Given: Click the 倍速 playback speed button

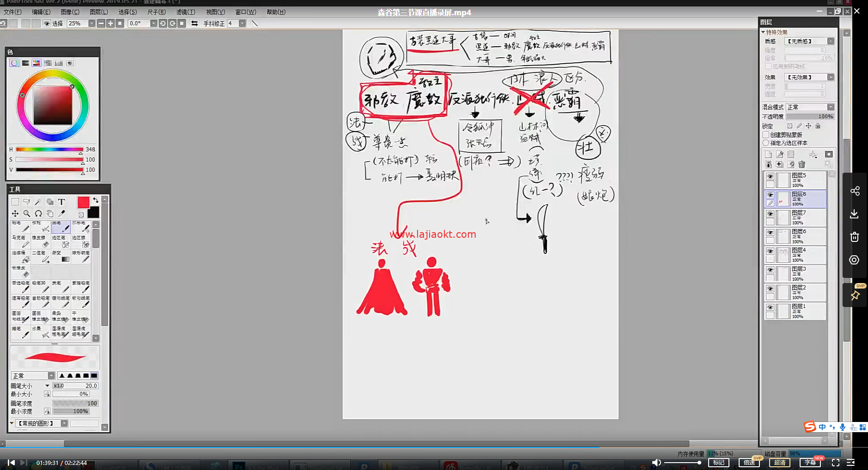Looking at the screenshot, I should coord(749,463).
